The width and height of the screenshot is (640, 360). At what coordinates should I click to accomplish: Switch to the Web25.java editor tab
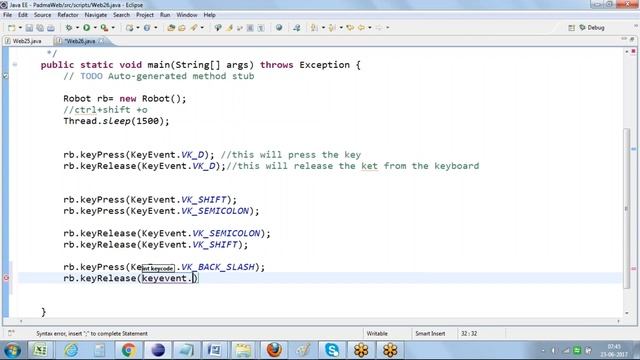pyautogui.click(x=27, y=41)
